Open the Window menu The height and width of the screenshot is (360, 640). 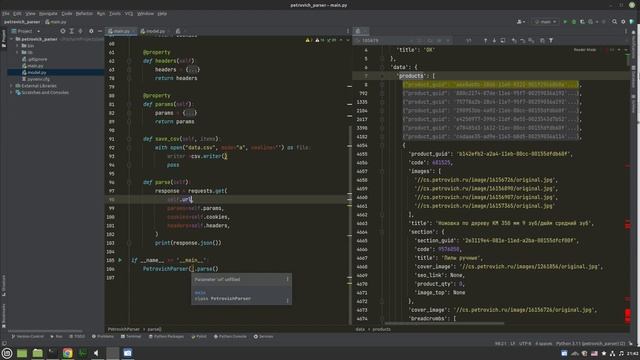(x=145, y=13)
